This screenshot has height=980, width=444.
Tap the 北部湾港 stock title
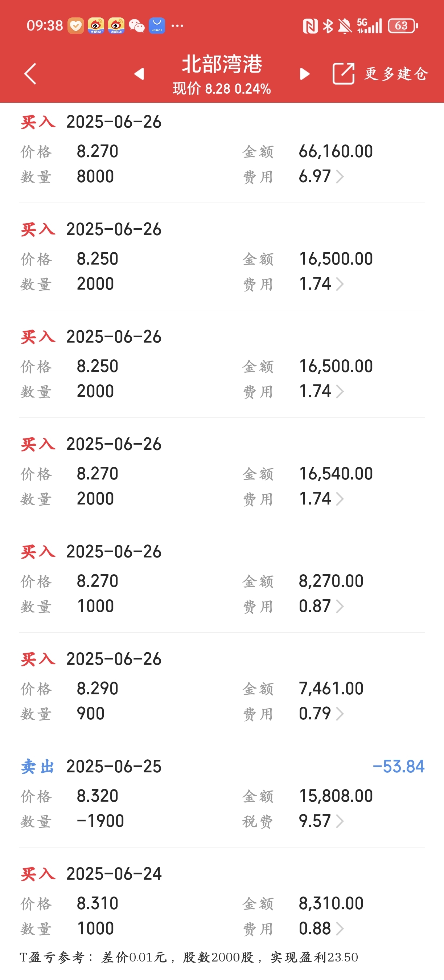pos(222,64)
